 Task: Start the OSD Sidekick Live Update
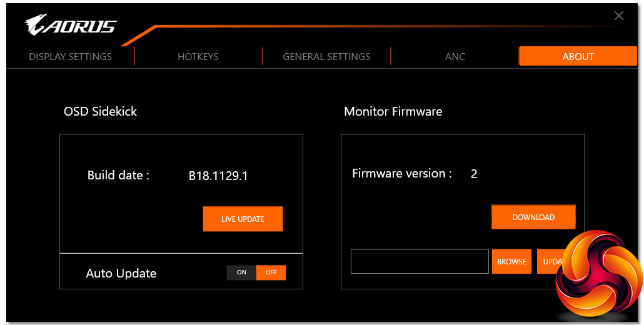[243, 219]
